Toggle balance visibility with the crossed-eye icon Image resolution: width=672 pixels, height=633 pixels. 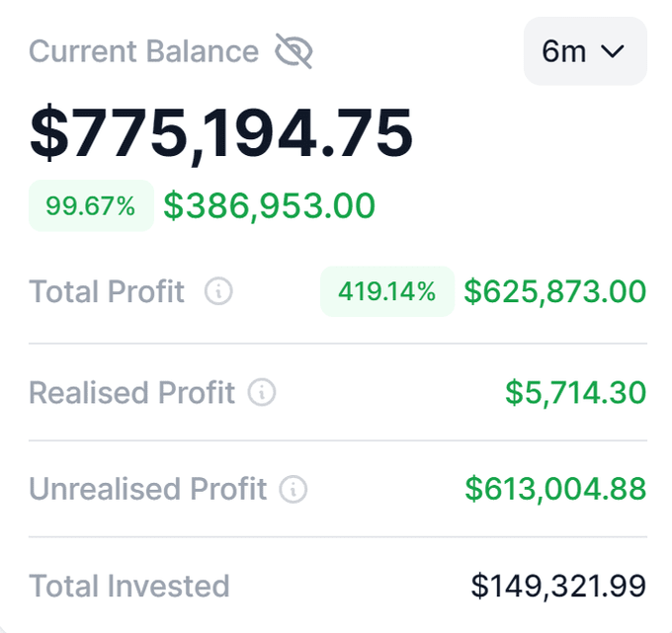[294, 51]
